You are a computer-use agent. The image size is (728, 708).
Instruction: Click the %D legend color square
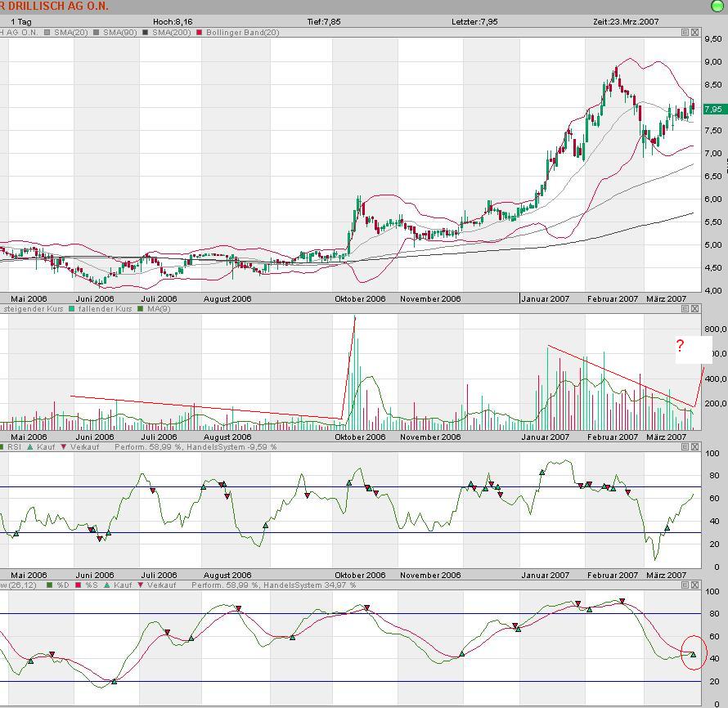pyautogui.click(x=50, y=585)
